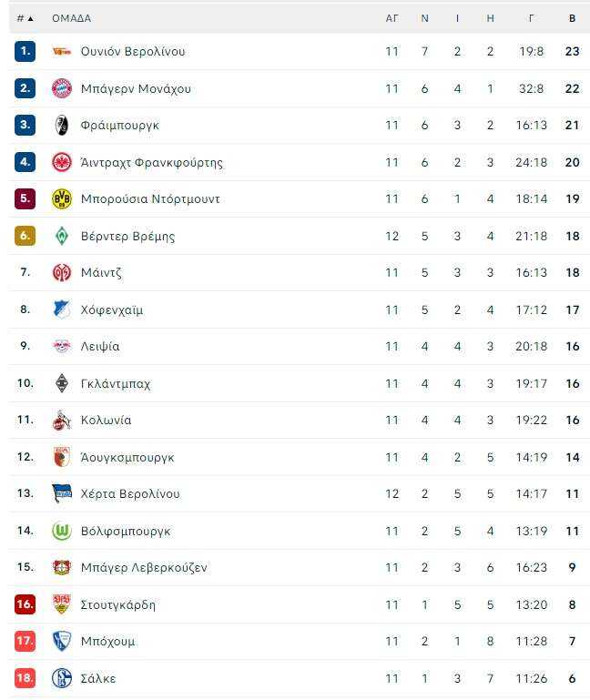Open team page for Μπάγερ Λεβερκούζεν
The image size is (590, 700).
pos(144,568)
